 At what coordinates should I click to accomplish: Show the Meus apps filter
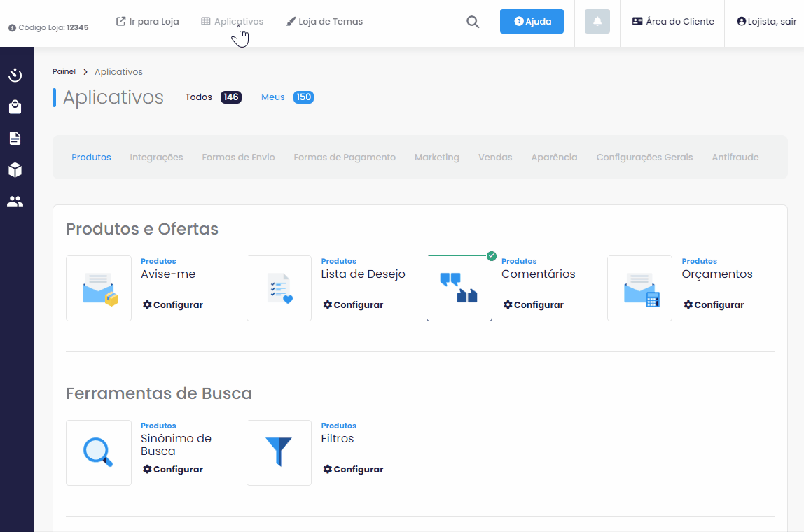(x=273, y=97)
